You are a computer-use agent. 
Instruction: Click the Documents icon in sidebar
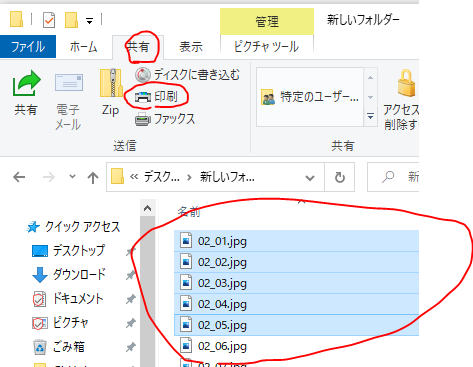[x=39, y=299]
